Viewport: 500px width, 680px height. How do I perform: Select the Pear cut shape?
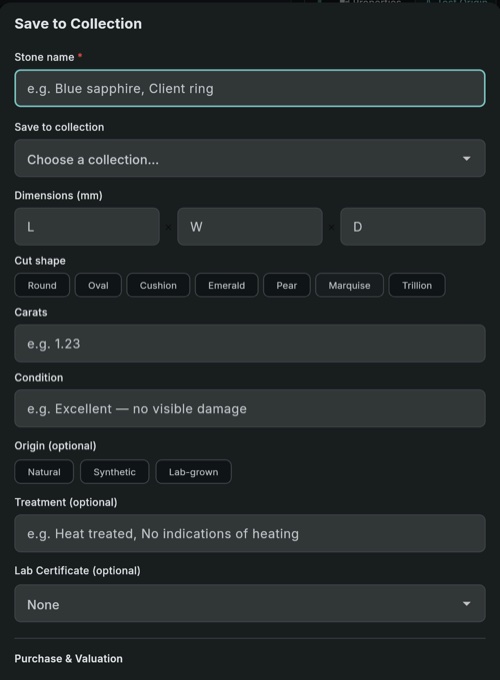pyautogui.click(x=287, y=285)
